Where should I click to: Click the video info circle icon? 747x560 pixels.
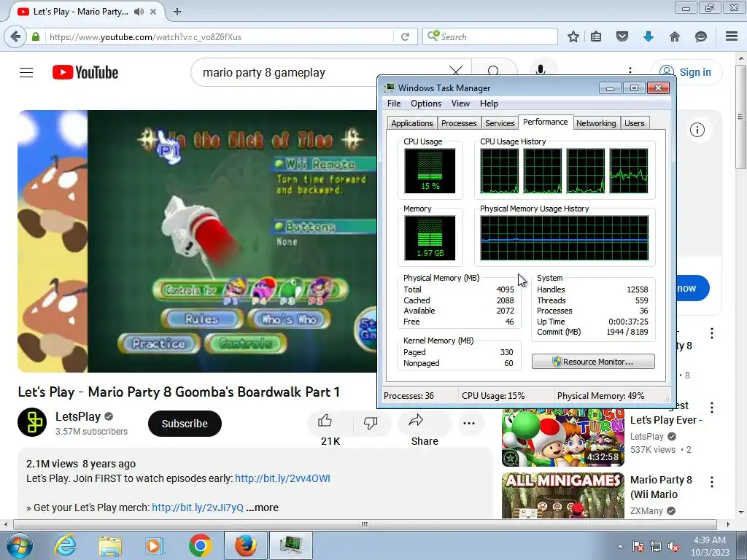point(697,130)
